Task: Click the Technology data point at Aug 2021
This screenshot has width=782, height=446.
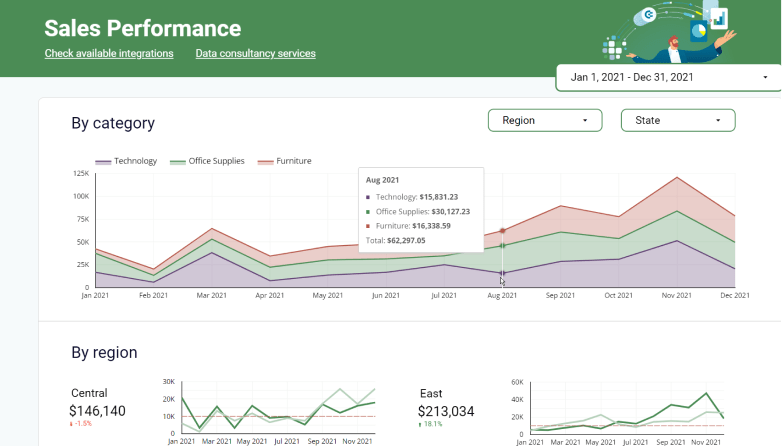Action: click(x=502, y=273)
